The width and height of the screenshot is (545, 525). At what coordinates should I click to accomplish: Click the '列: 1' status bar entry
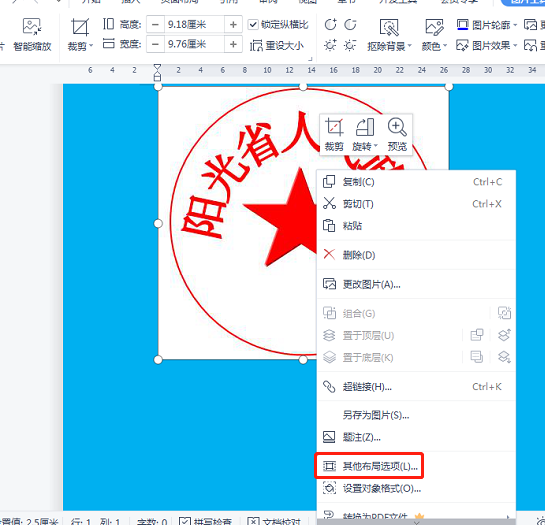pos(110,522)
